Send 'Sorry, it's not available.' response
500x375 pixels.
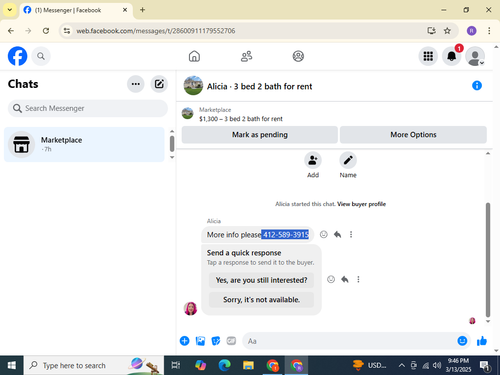[x=261, y=300]
